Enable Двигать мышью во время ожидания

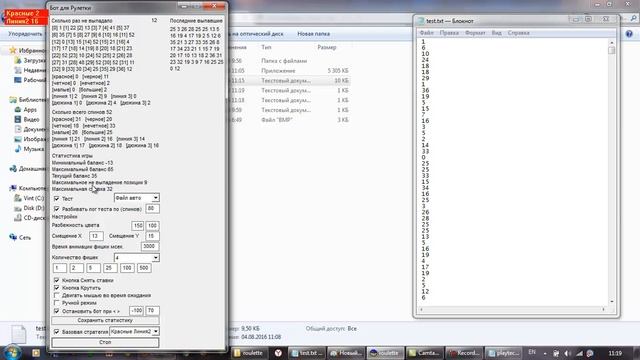[x=57, y=295]
